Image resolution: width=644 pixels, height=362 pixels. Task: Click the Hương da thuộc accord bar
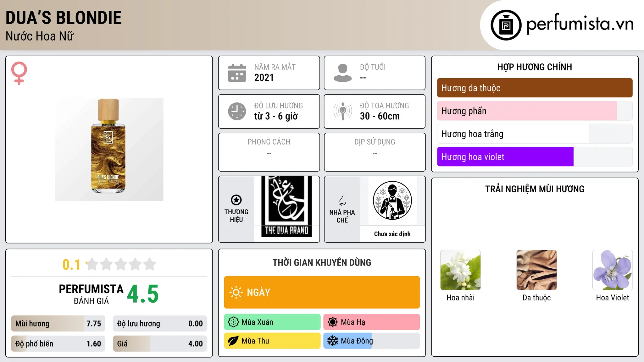535,88
